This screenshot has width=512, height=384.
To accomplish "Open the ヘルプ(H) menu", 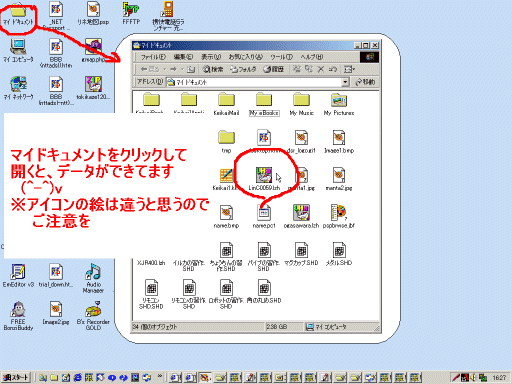I will point(311,57).
